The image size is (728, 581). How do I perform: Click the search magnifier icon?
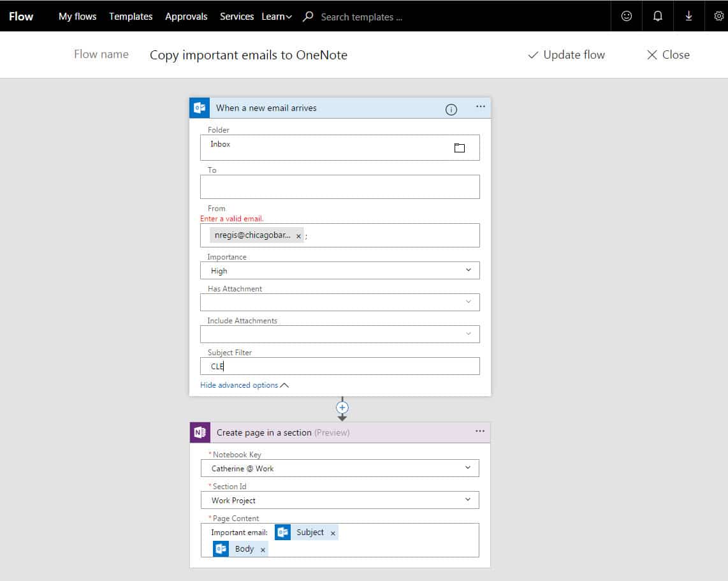tap(307, 16)
